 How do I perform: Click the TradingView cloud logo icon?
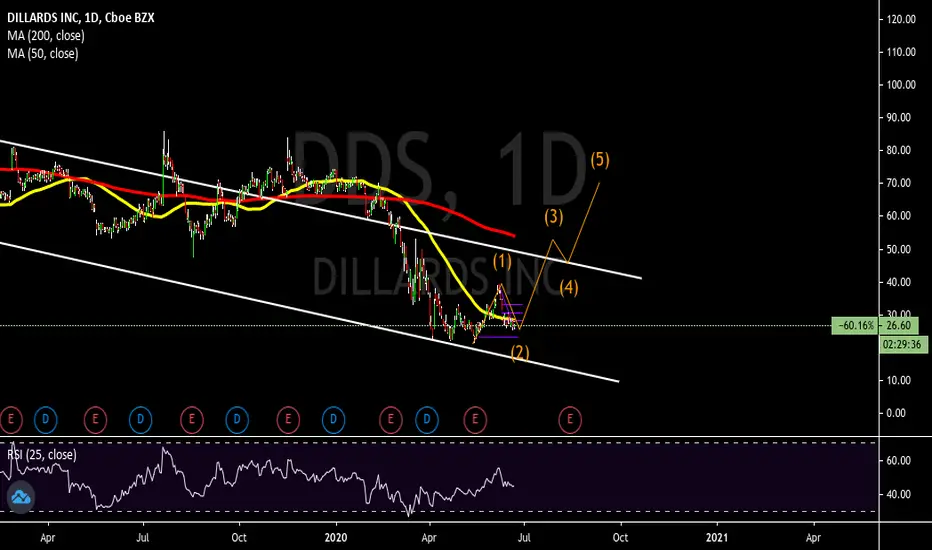[x=20, y=496]
